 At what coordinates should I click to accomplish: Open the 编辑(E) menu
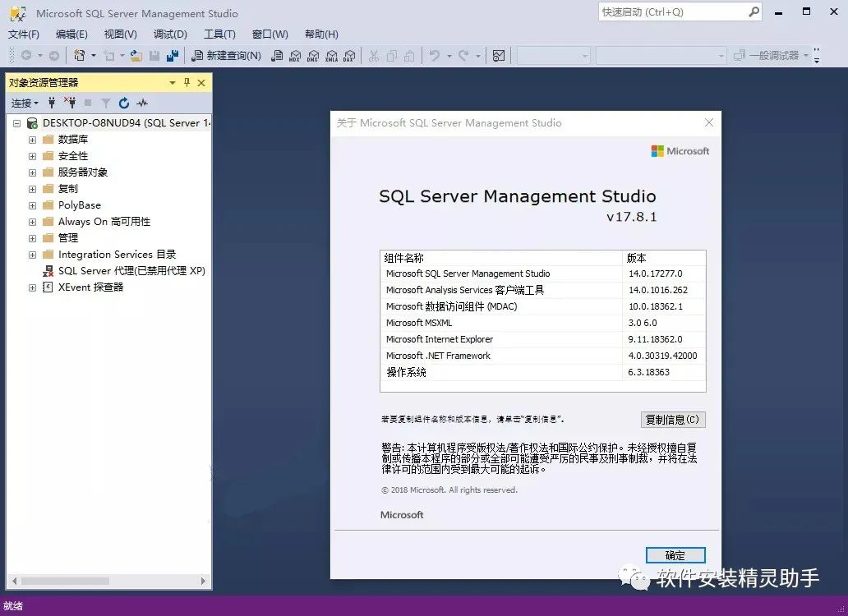(71, 34)
